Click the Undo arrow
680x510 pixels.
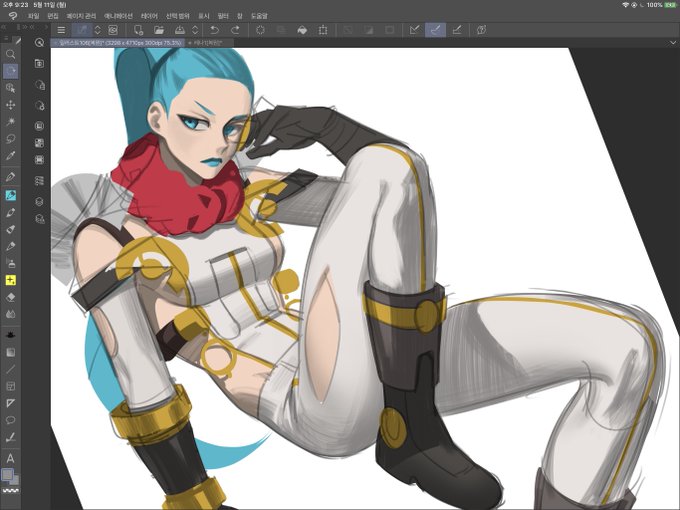click(214, 30)
